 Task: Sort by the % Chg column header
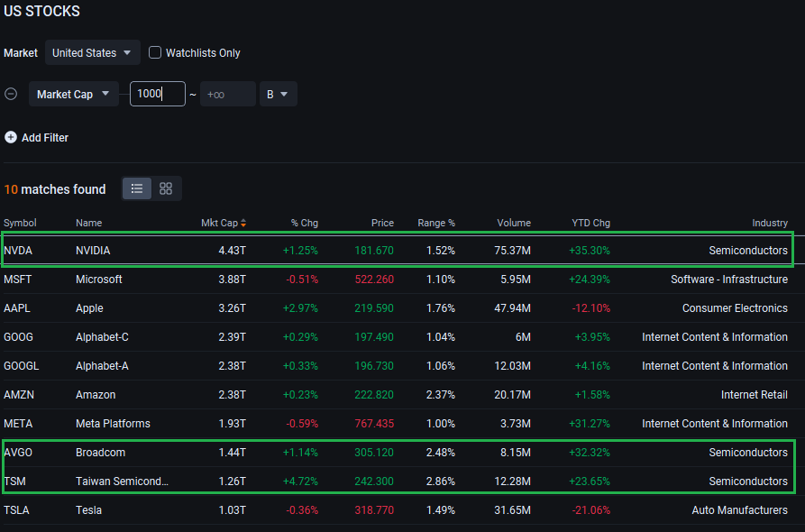[305, 223]
